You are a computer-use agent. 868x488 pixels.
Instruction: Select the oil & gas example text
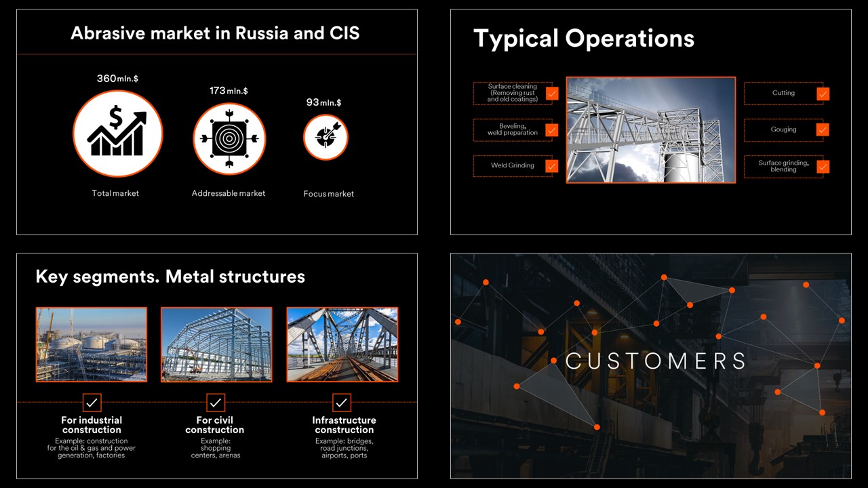click(x=92, y=448)
